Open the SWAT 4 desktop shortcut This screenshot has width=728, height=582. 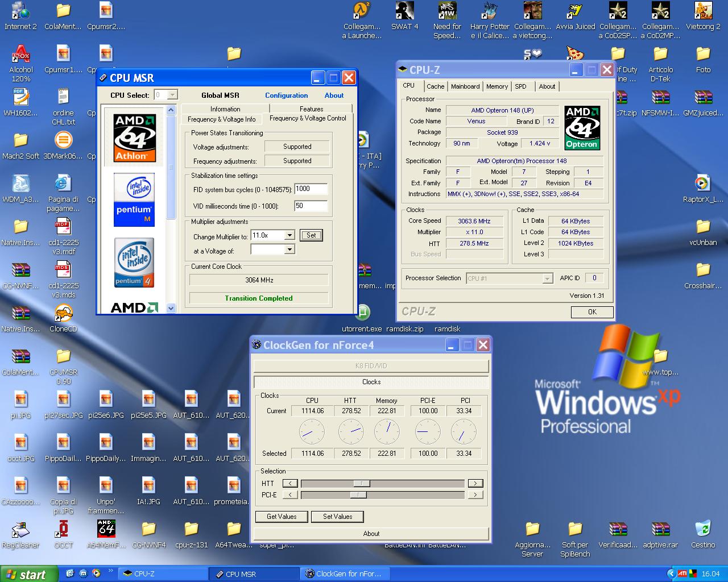click(x=404, y=16)
